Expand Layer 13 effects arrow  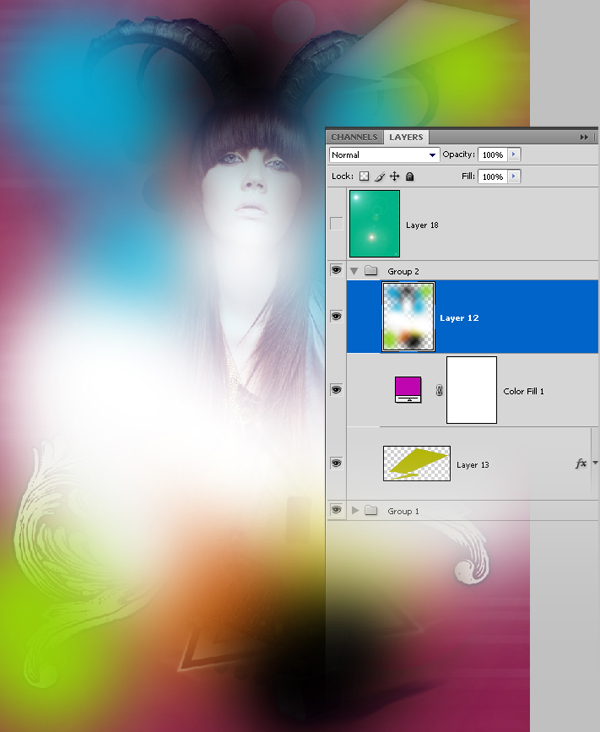(595, 463)
